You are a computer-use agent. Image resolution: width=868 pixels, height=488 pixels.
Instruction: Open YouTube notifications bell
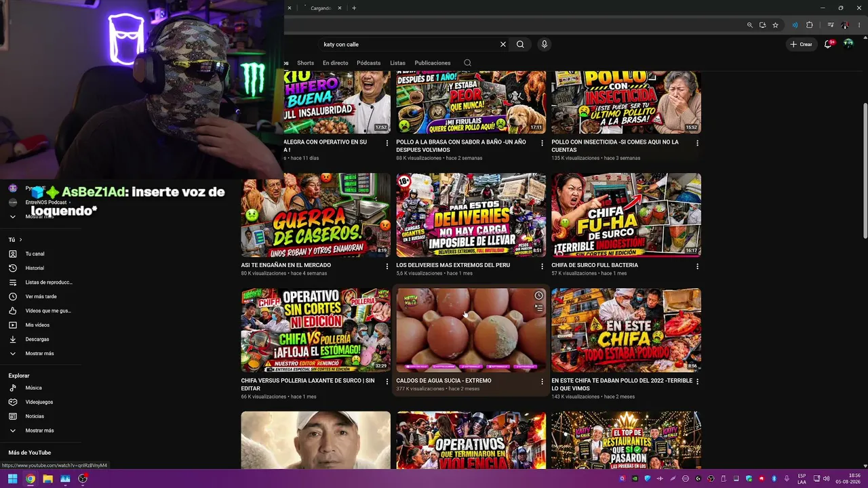[828, 44]
